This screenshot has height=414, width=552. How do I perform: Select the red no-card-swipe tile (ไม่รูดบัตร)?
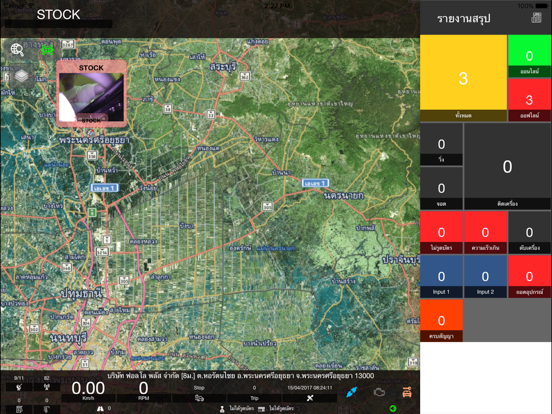pyautogui.click(x=441, y=232)
